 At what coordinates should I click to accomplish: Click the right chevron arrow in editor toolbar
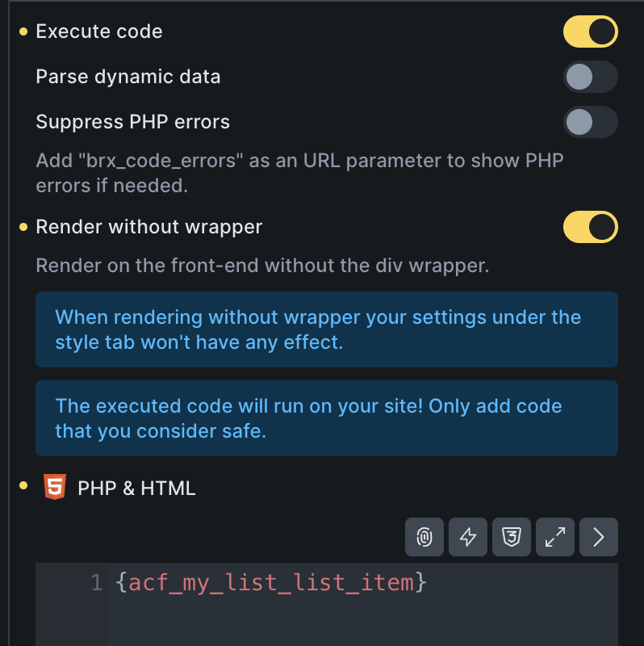tap(598, 537)
